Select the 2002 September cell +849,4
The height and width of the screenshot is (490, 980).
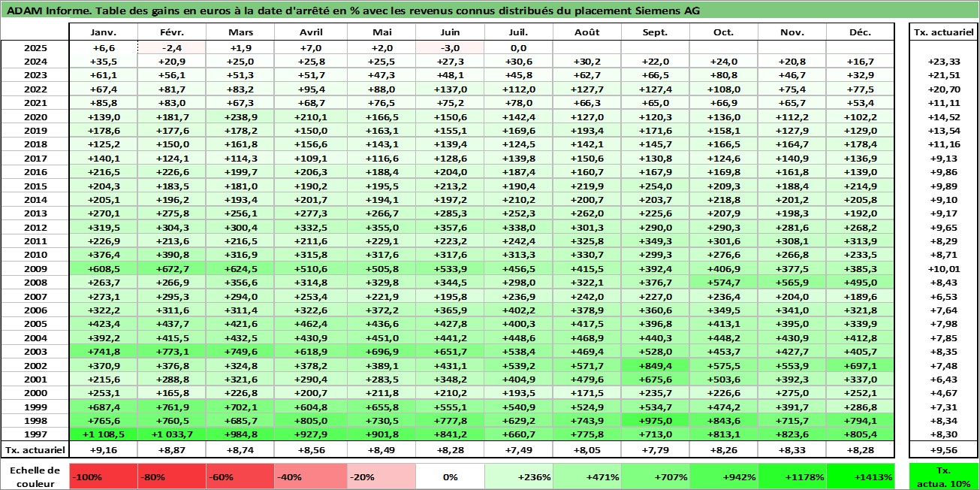point(656,366)
